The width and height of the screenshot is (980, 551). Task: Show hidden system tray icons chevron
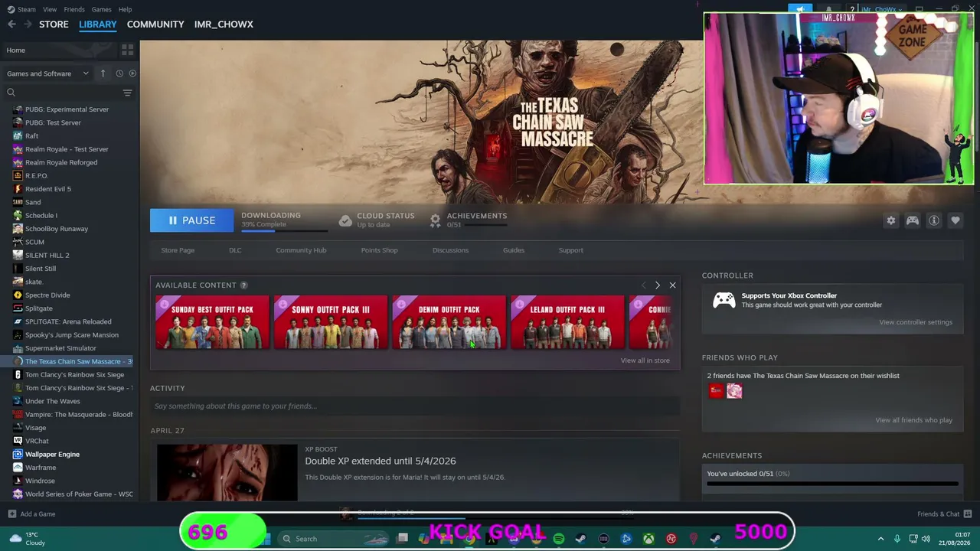(x=880, y=539)
